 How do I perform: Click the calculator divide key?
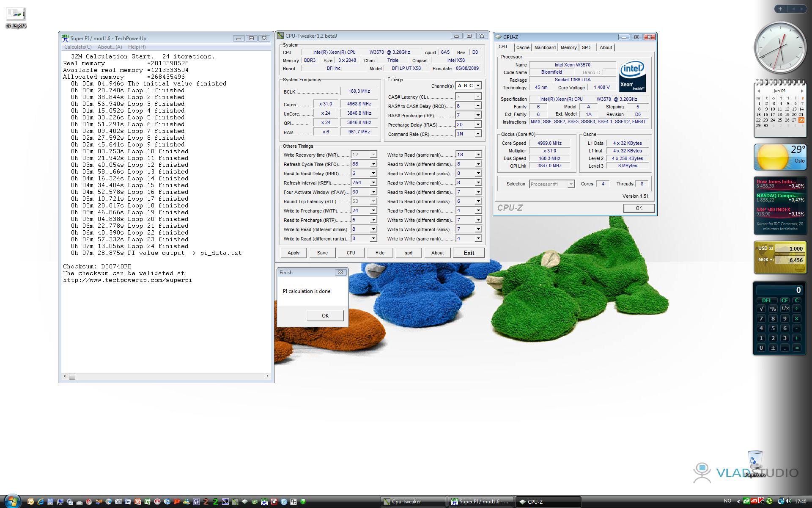pos(797,309)
